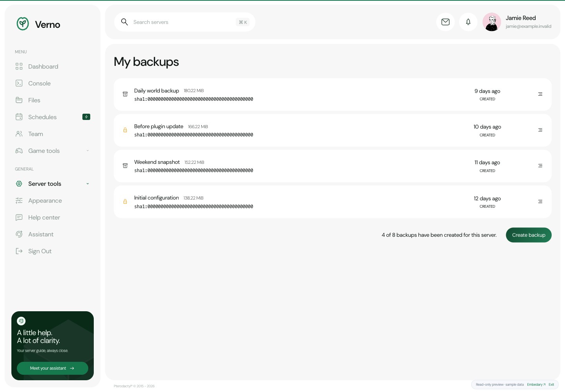Screen dimensions: 565x392
Task: Click lock icon of Before plugin update
Action: coord(125,130)
